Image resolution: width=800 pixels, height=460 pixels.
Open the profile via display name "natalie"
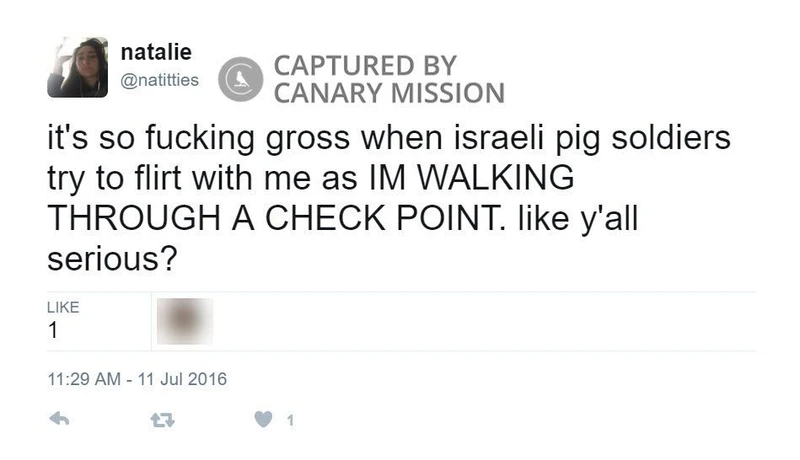coord(148,50)
